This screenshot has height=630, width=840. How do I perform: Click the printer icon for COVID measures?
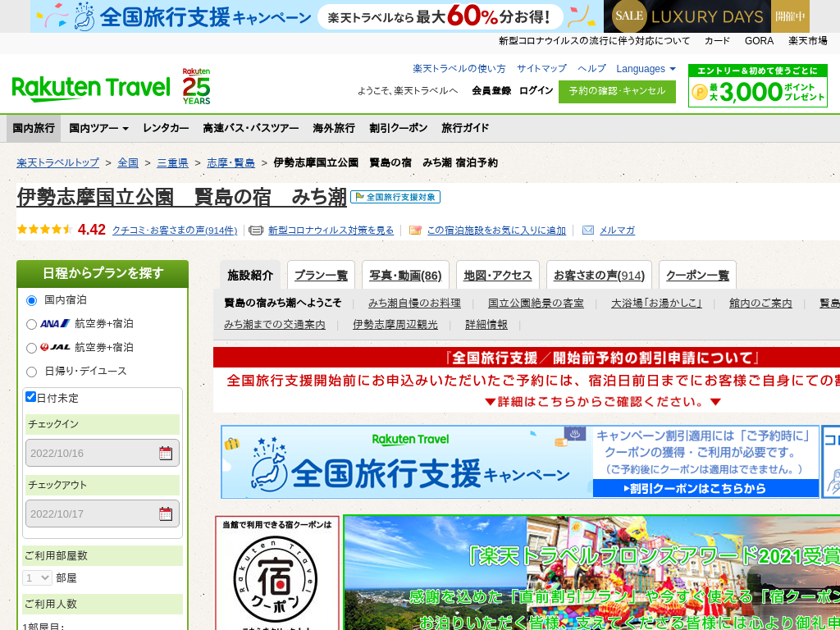pyautogui.click(x=256, y=231)
